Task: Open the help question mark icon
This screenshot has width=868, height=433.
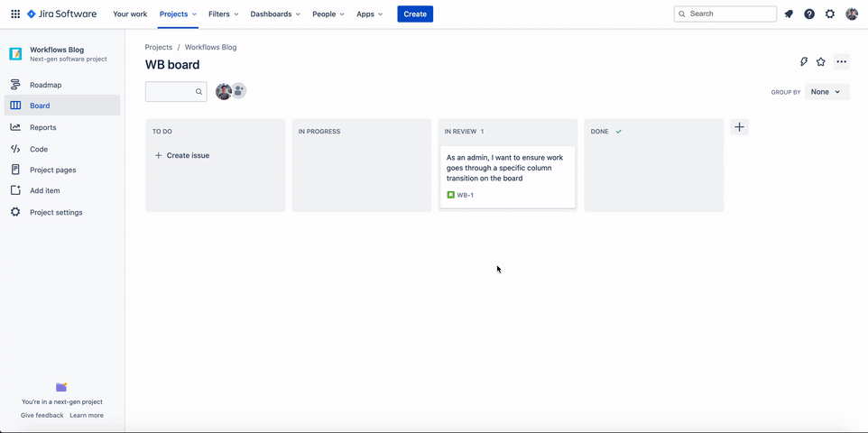Action: click(x=809, y=14)
